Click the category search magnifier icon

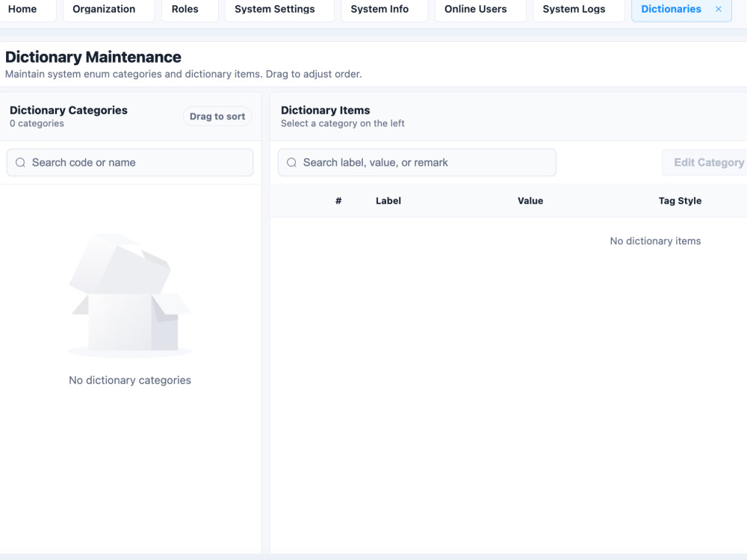tap(20, 162)
